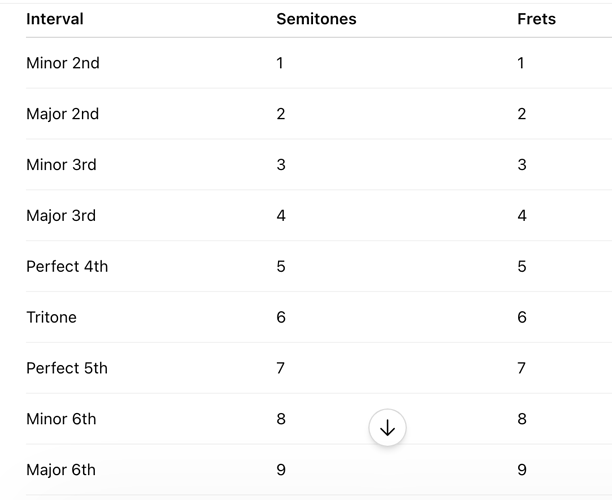Click the Major 6th interval cell
The width and height of the screenshot is (612, 500).
tap(61, 470)
